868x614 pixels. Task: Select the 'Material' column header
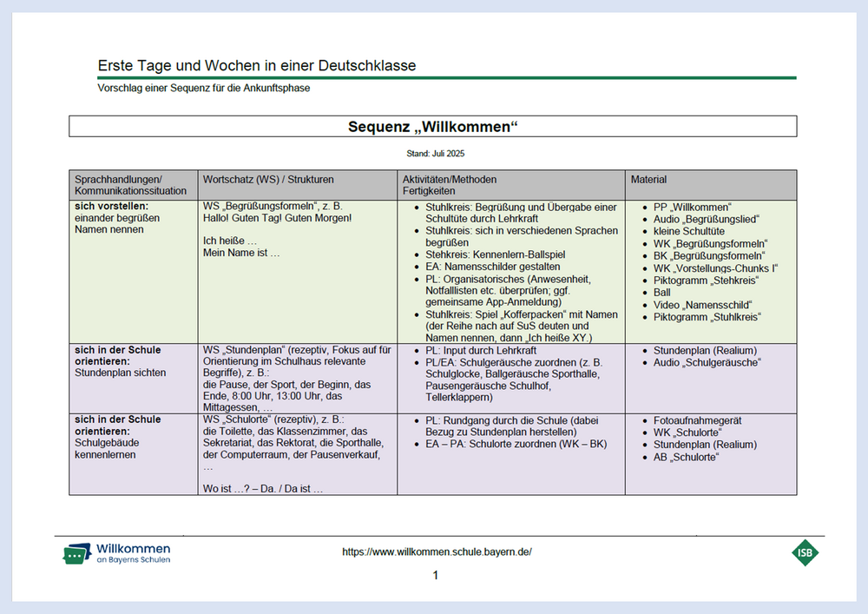[x=649, y=180]
